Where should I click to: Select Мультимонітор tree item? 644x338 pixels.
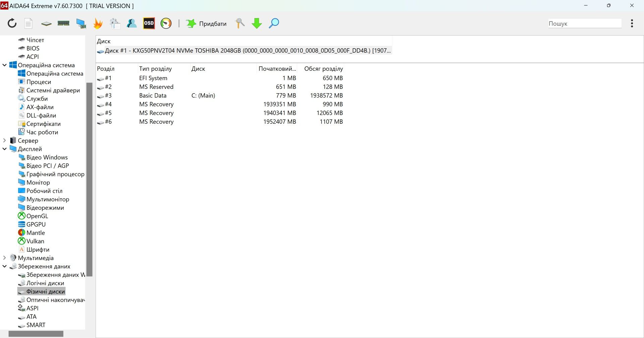43,199
